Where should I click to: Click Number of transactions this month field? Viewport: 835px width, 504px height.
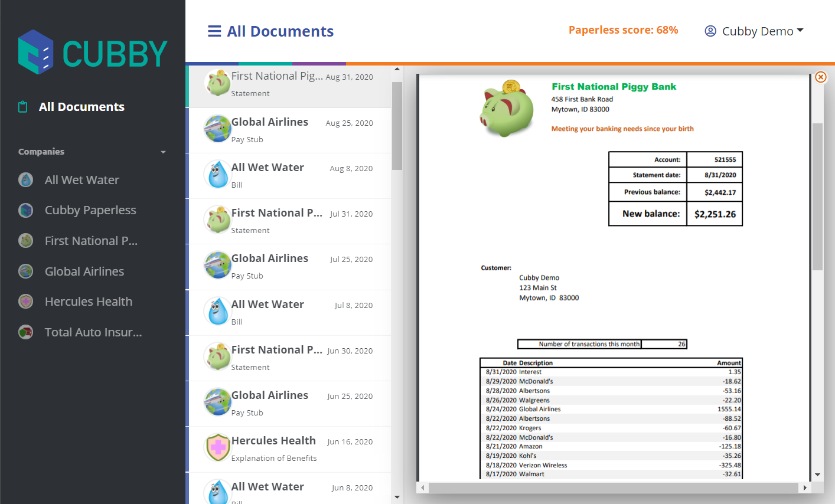point(602,344)
